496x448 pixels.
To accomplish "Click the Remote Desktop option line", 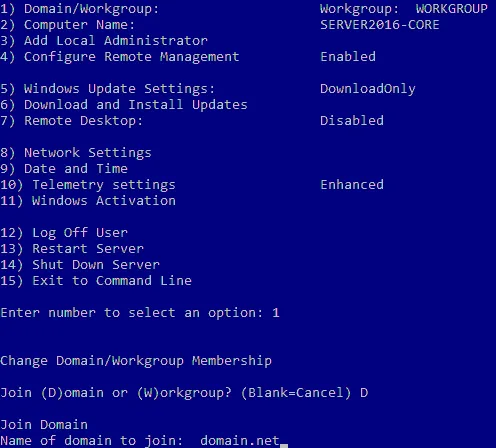I will tap(71, 121).
